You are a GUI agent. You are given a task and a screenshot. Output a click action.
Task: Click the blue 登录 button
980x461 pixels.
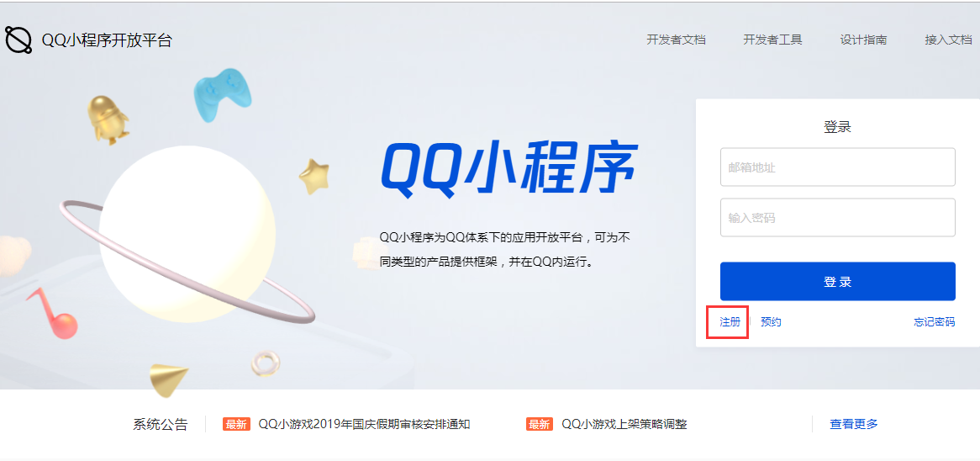837,282
